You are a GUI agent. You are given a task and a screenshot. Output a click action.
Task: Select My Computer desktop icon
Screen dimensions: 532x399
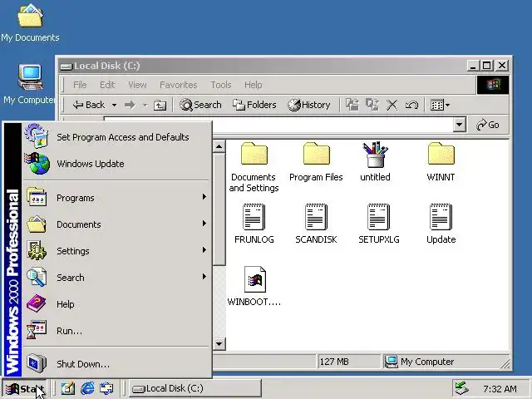tap(30, 85)
